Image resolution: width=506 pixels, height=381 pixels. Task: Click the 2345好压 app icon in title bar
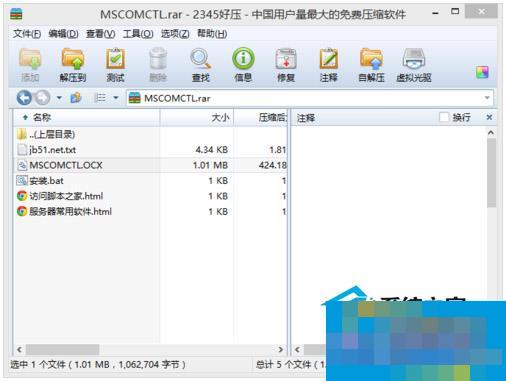tap(16, 14)
